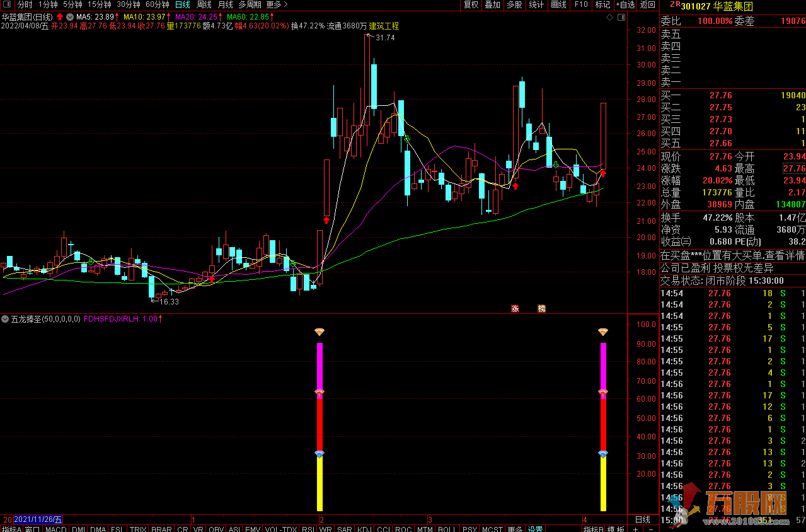The image size is (806, 532).
Task: Click the red buy arrow below the 22.00 candle
Action: (x=326, y=220)
